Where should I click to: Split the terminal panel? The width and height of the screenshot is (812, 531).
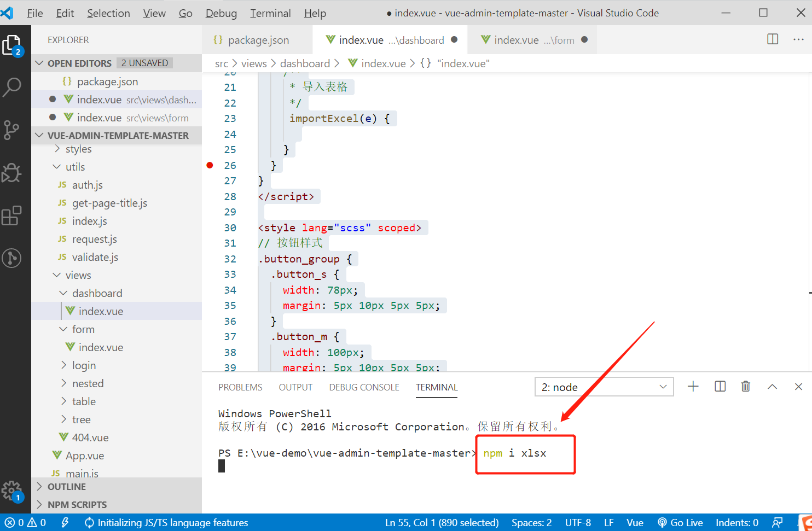point(720,387)
